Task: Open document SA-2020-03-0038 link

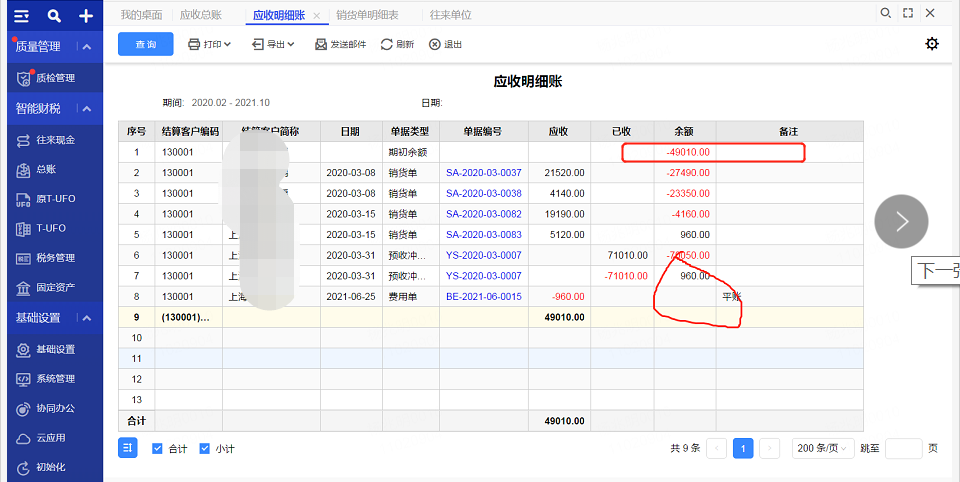Action: (484, 194)
